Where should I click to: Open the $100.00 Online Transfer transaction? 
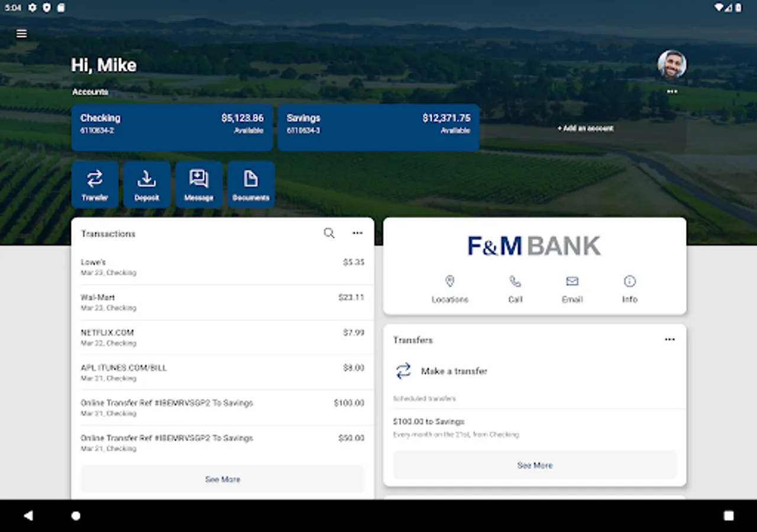pos(222,408)
